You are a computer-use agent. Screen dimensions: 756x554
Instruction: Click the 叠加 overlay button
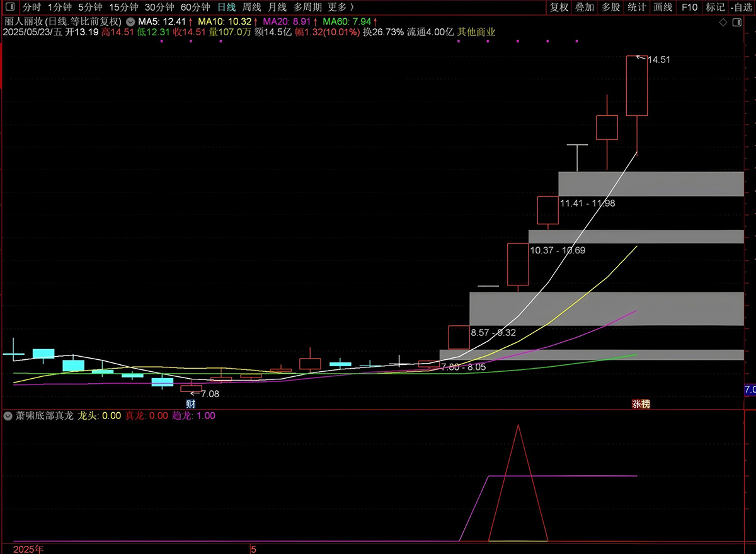pos(585,8)
